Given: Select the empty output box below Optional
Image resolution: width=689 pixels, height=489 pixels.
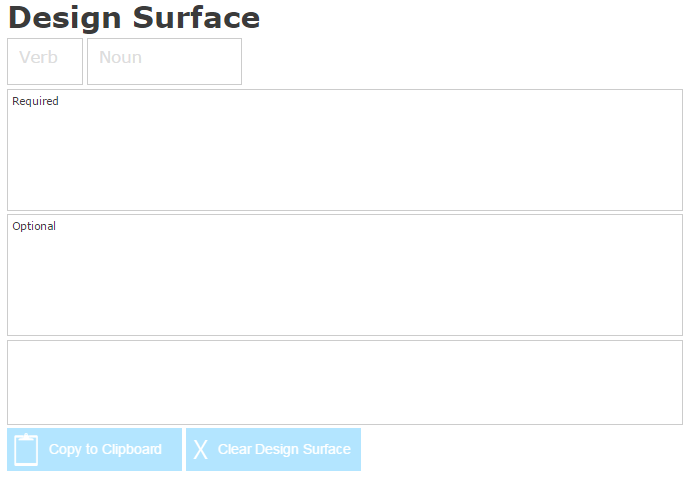Looking at the screenshot, I should click(345, 382).
